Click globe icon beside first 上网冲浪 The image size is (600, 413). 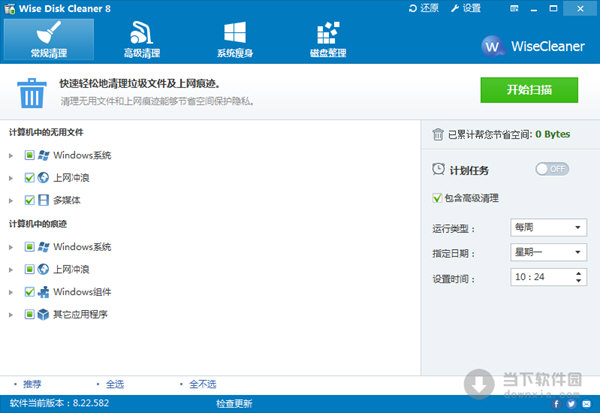pyautogui.click(x=43, y=178)
